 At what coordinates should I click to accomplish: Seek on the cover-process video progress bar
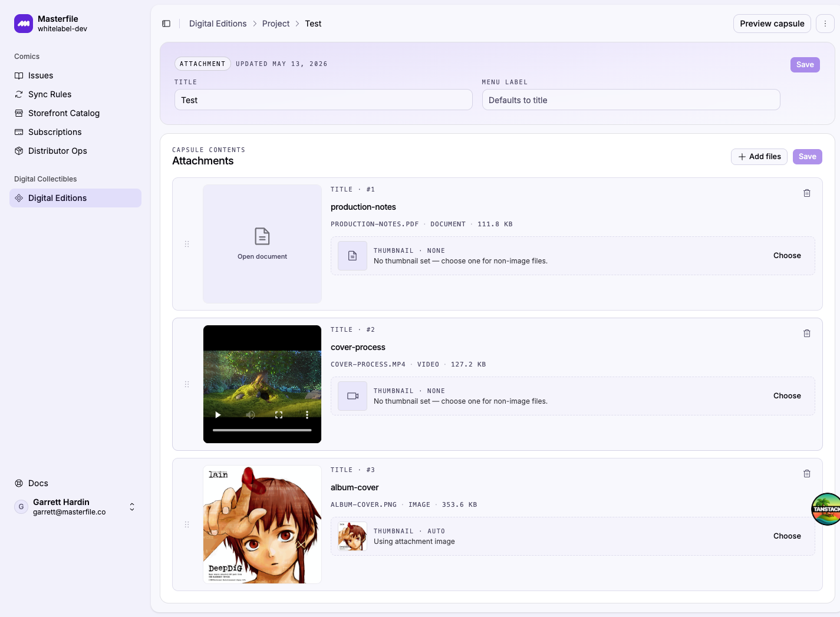click(262, 430)
